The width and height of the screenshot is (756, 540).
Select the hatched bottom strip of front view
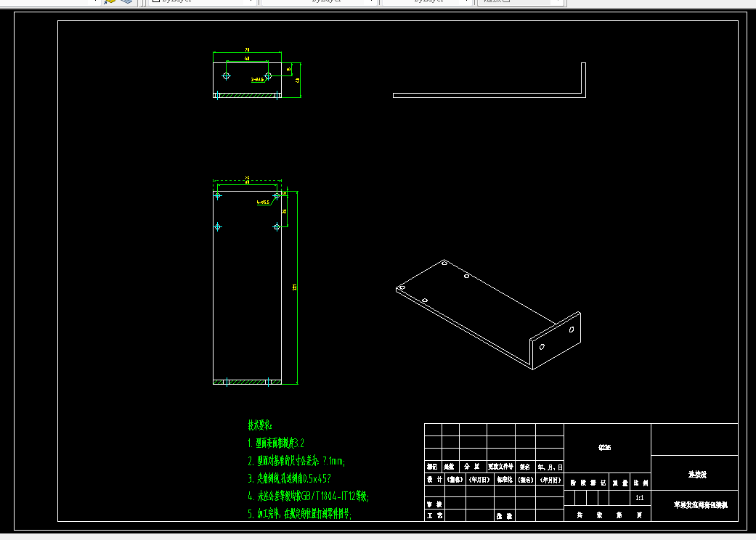[248, 382]
